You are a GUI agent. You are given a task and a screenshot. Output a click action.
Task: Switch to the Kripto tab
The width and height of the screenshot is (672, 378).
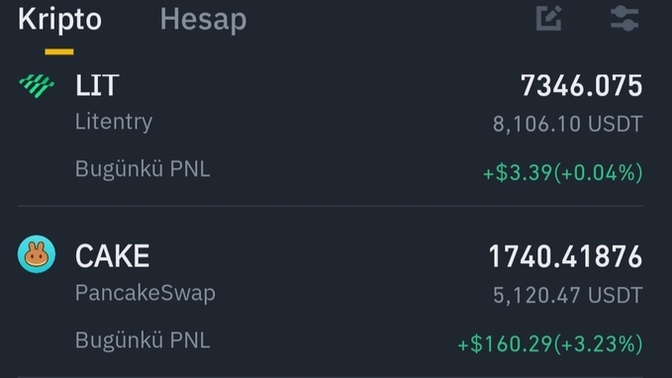coord(60,19)
